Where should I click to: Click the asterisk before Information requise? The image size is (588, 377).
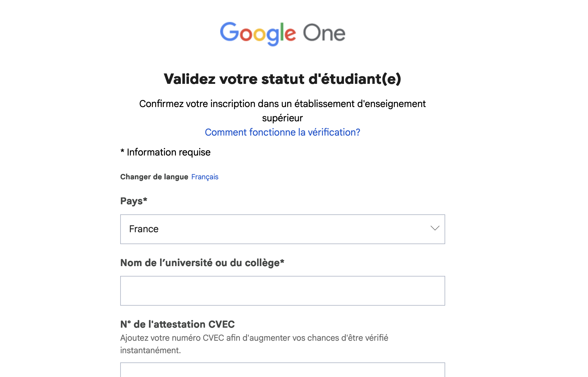click(122, 151)
